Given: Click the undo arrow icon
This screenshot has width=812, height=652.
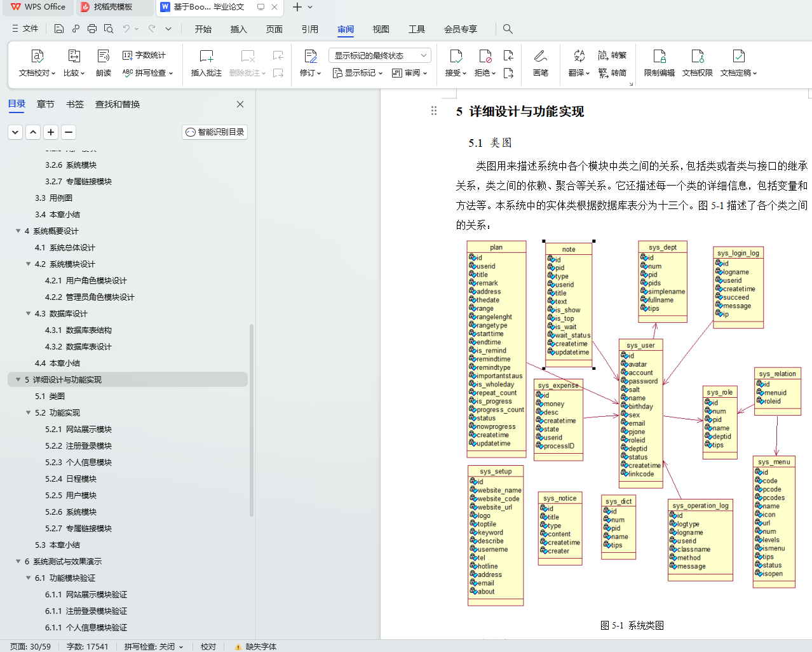Looking at the screenshot, I should 126,29.
